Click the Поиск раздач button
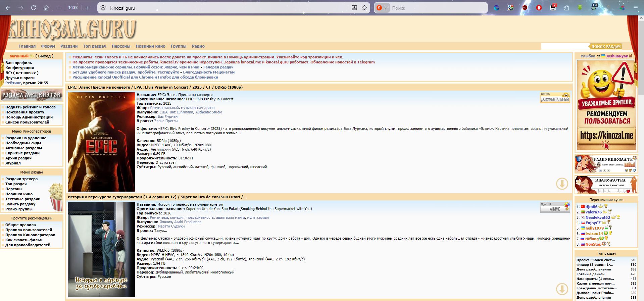This screenshot has width=644, height=301. [606, 46]
